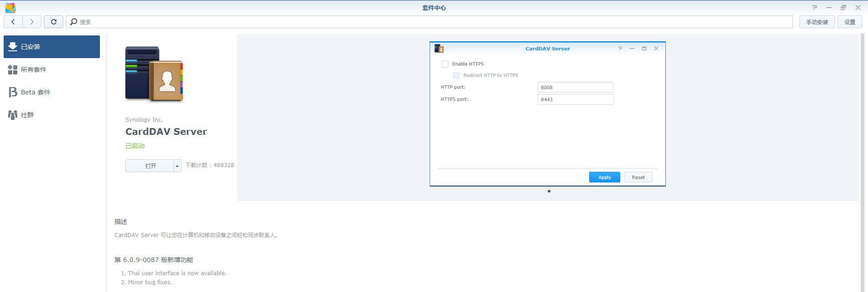Viewport: 868px width, 292px height.
Task: Open the Beta 套件 section
Action: coord(35,92)
